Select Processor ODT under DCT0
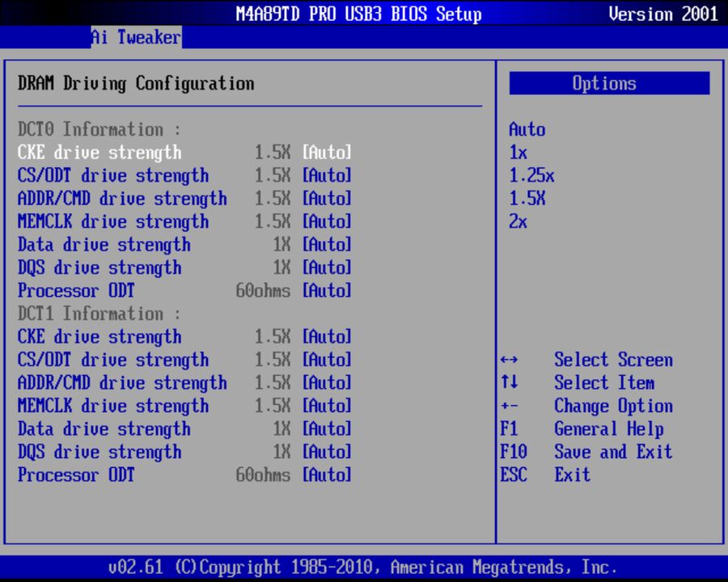Screen dimensions: 728x582 tap(76, 290)
